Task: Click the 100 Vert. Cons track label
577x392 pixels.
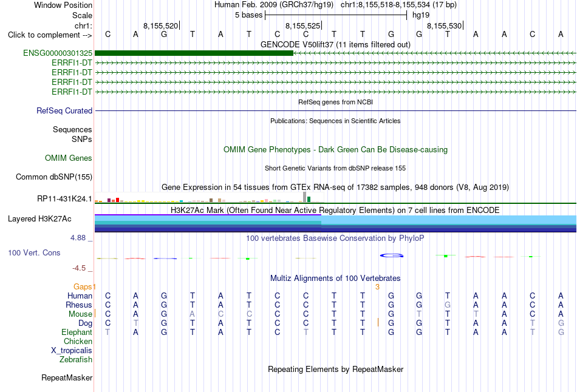Action: (x=34, y=252)
